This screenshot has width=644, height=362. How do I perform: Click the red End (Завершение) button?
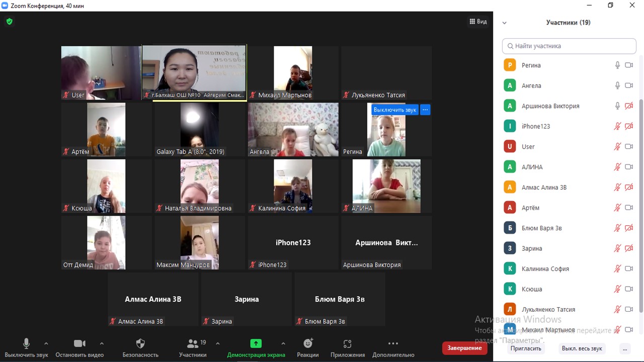coord(464,348)
